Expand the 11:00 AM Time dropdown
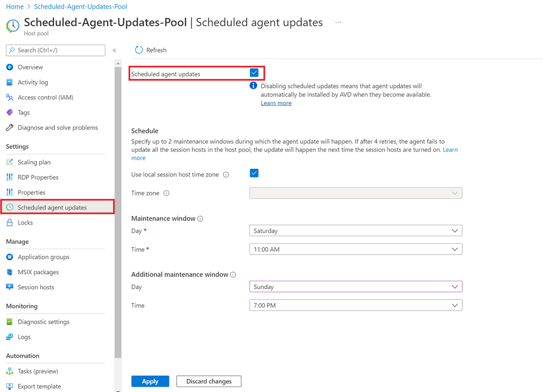Screen dimensions: 543x392 click(355, 249)
